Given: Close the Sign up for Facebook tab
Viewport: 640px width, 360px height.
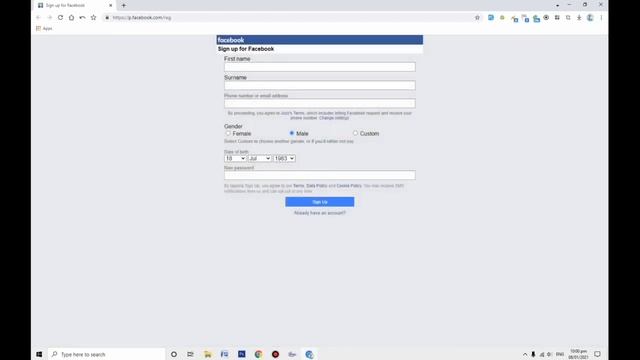Looking at the screenshot, I should (x=111, y=5).
